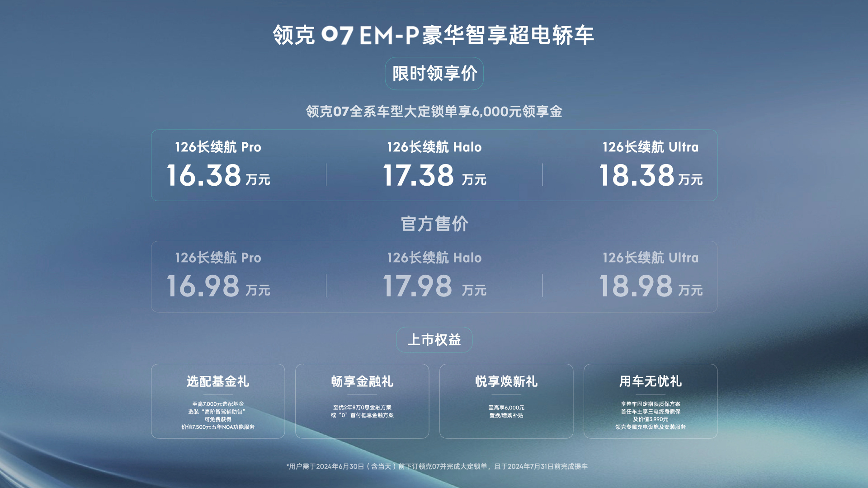
Task: Select the 用车无忧礼 benefit card
Action: 651,401
